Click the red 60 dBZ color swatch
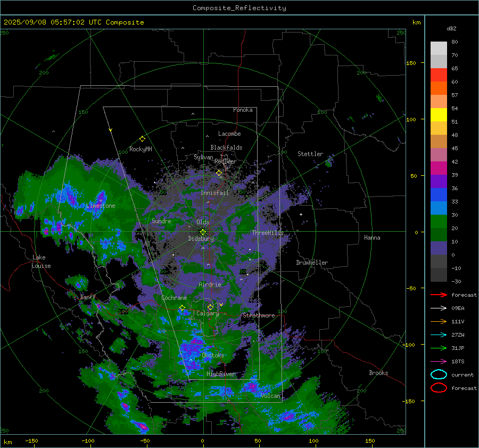 [439, 75]
